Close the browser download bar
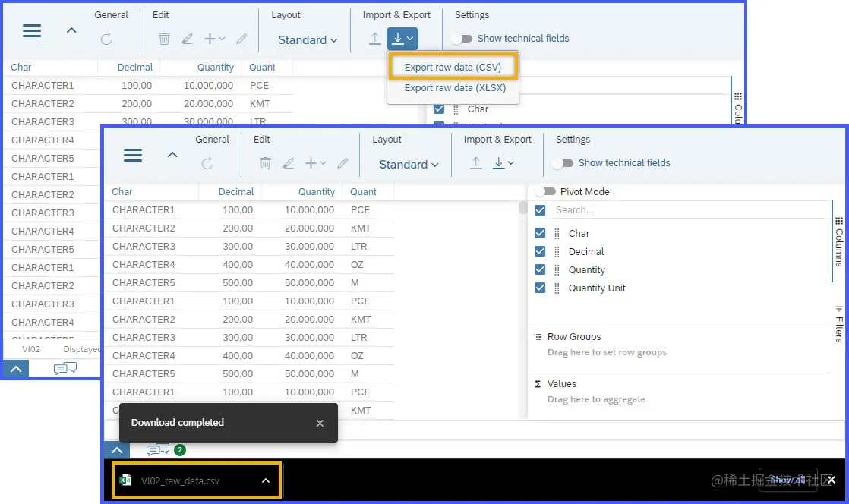The image size is (849, 504). [x=832, y=480]
